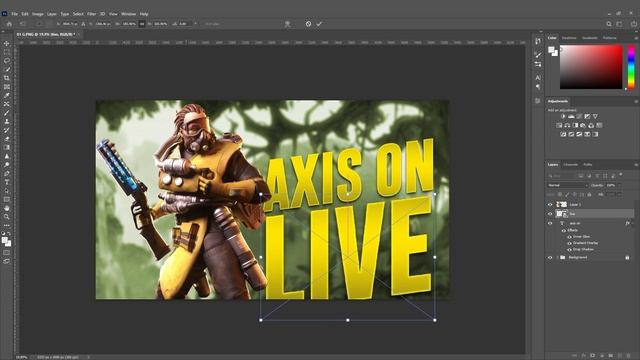The height and width of the screenshot is (360, 640).
Task: Select the Pen tool
Action: (7, 173)
